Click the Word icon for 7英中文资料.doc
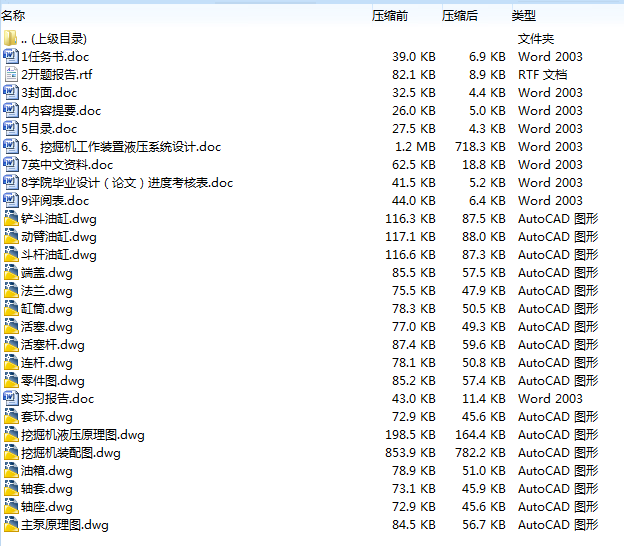Viewport: 624px width, 546px height. point(11,164)
